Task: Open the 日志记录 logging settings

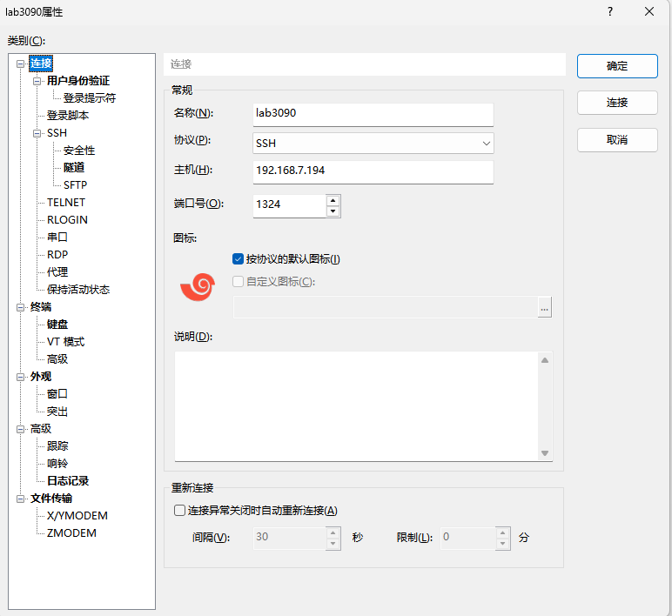Action: [68, 481]
